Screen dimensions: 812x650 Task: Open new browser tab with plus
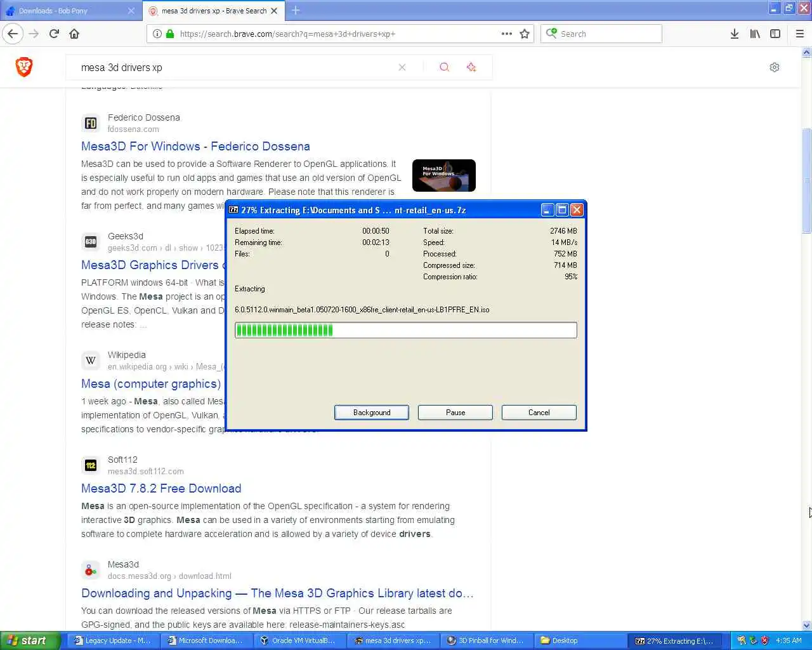(296, 10)
